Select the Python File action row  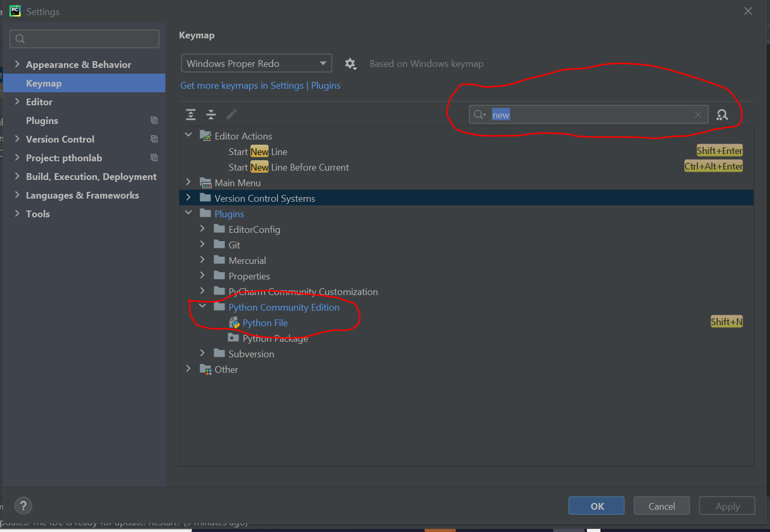[466, 323]
